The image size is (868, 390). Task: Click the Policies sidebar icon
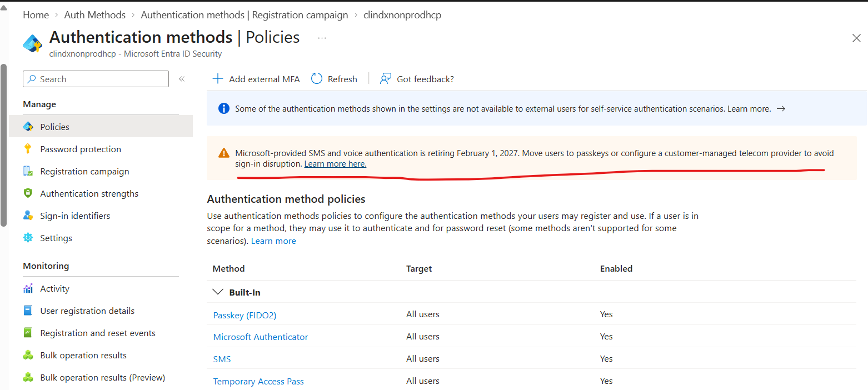click(28, 127)
